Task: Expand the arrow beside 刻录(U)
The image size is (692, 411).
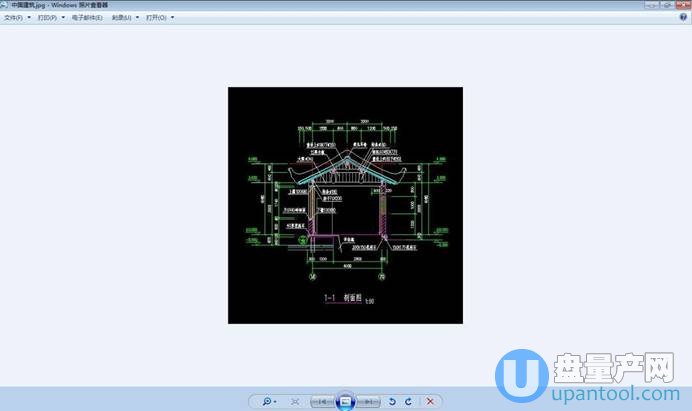Action: click(137, 17)
